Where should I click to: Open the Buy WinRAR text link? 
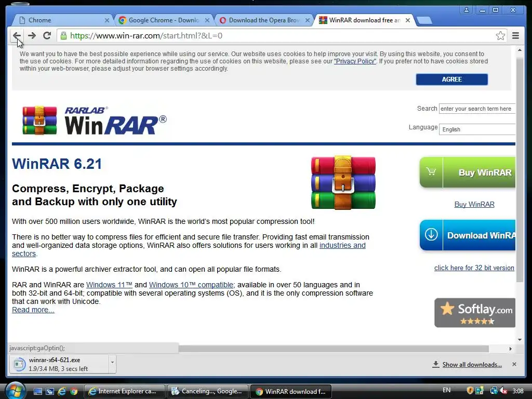click(x=474, y=204)
